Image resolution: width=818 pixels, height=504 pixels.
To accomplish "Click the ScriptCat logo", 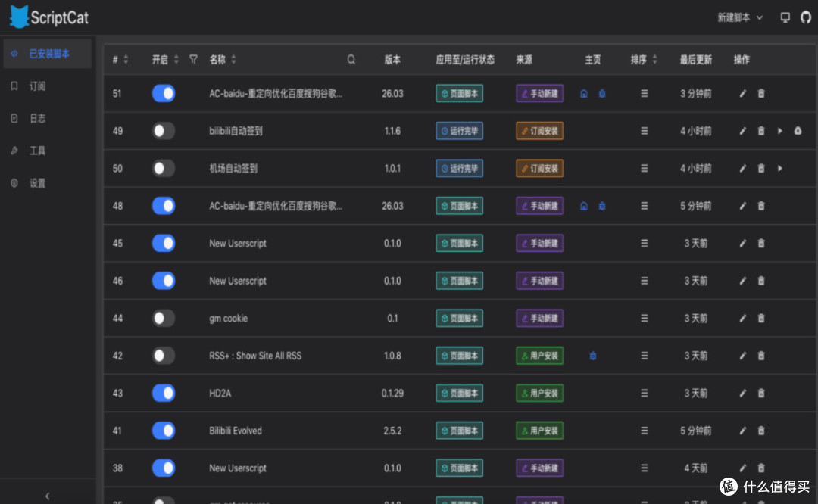I will click(49, 17).
